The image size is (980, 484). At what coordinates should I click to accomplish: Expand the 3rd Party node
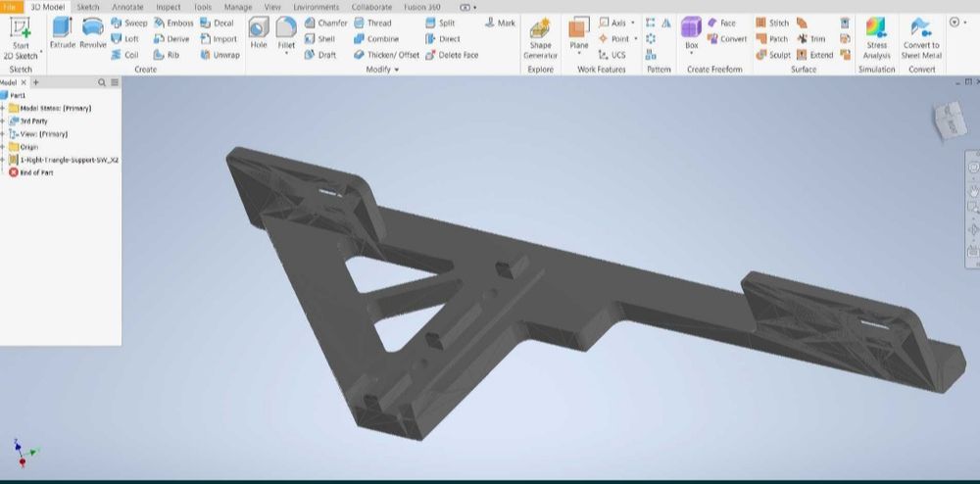3,121
